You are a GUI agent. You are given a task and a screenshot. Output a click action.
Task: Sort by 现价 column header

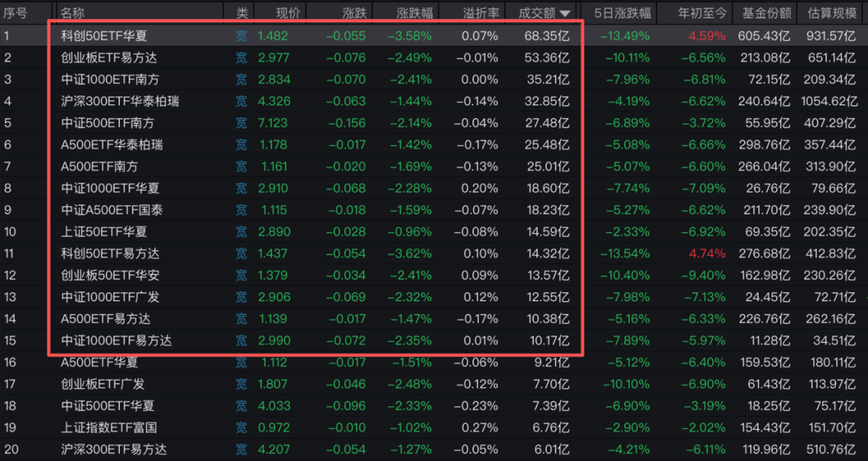289,14
